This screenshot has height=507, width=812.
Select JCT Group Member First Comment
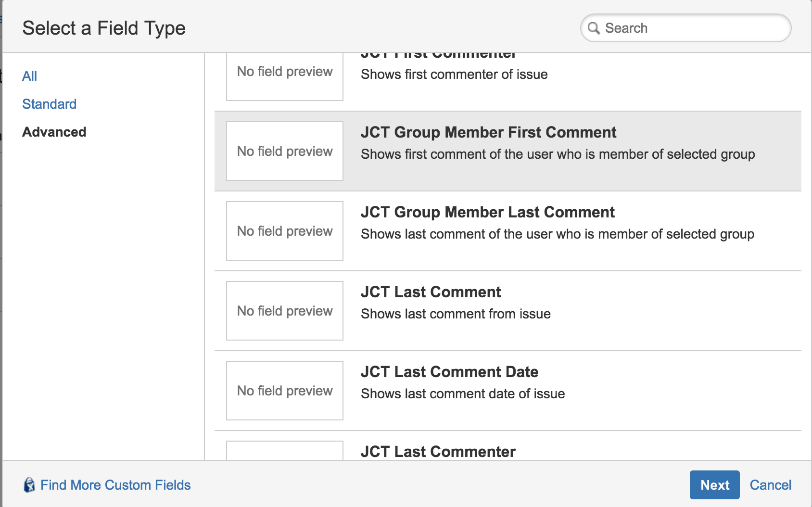(508, 151)
